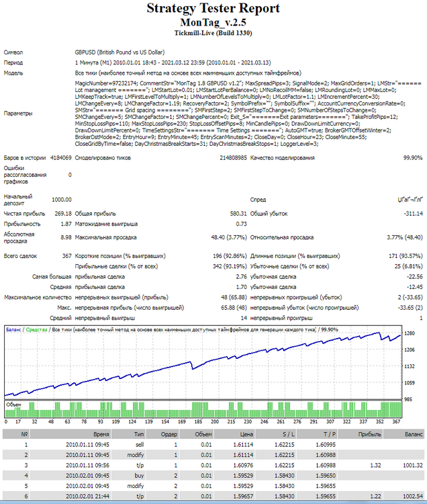Select GBPUSD (British Pound vs US Dollar) symbol value
This screenshot has height=504, width=427.
(120, 52)
